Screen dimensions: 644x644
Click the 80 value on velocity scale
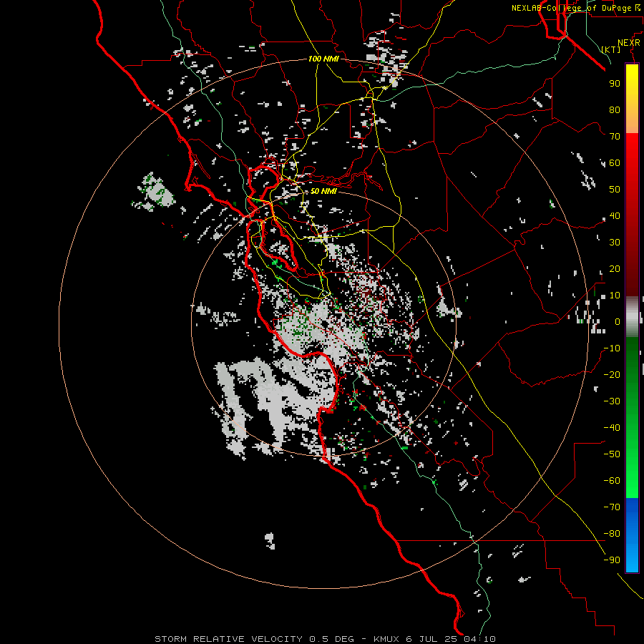pyautogui.click(x=615, y=109)
